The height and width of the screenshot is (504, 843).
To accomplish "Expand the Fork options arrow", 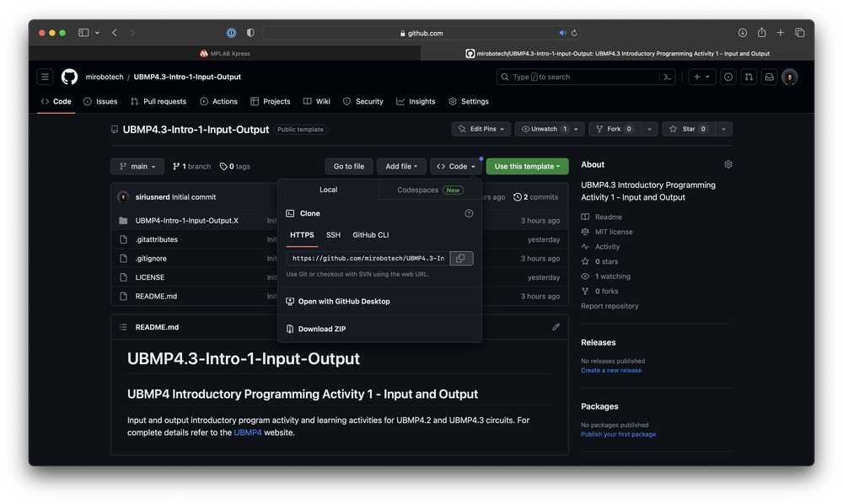I will click(649, 129).
